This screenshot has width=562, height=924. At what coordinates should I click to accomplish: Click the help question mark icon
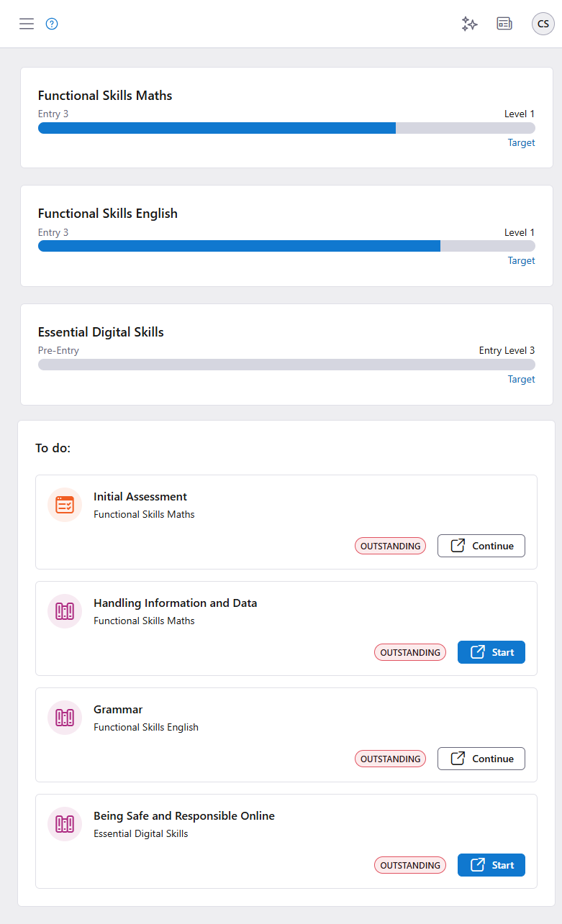pyautogui.click(x=52, y=24)
